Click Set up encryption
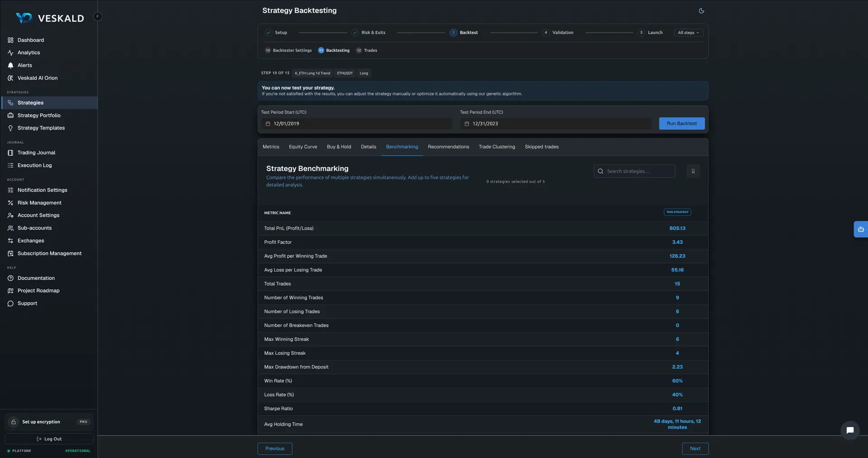Viewport: 868px width, 458px height. click(x=49, y=422)
